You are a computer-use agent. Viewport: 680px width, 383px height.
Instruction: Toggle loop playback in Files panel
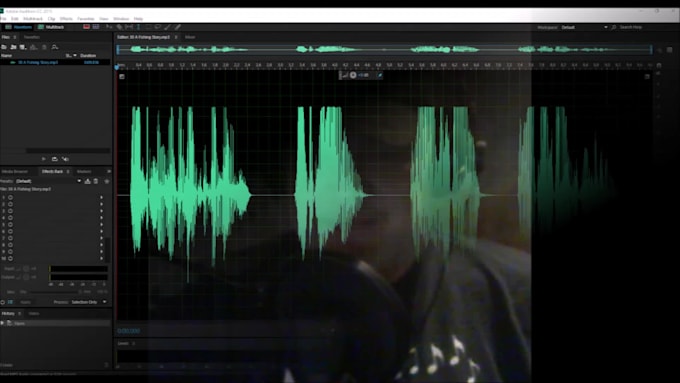55,159
